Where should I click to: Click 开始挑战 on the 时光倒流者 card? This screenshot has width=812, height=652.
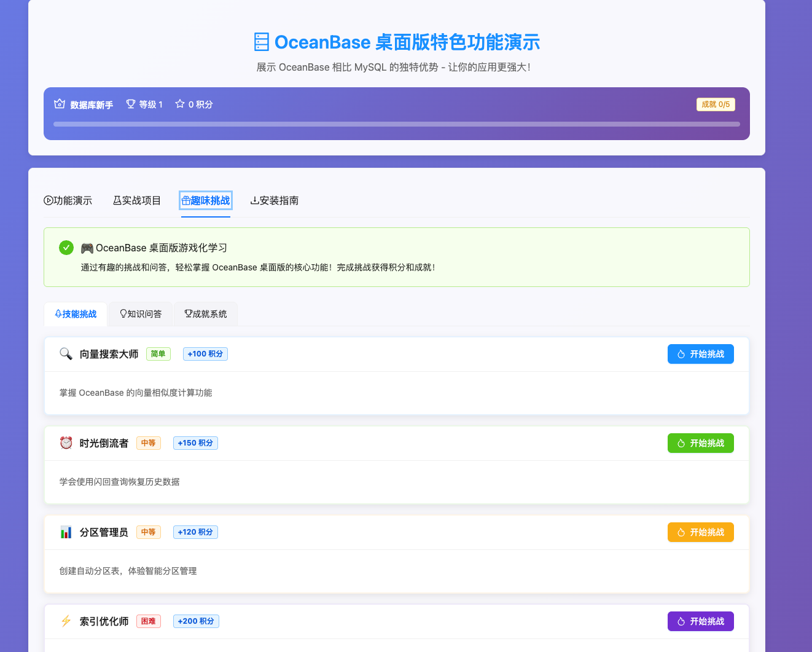700,442
